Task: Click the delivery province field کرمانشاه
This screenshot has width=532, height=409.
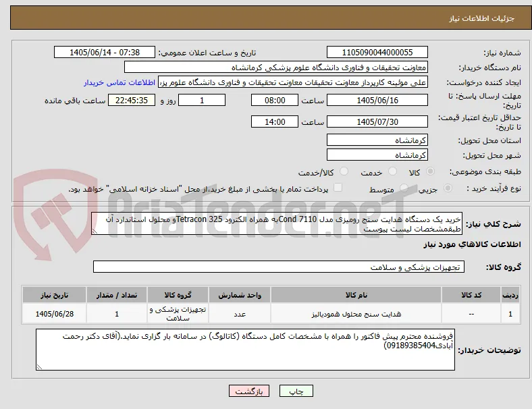Action: (x=377, y=140)
